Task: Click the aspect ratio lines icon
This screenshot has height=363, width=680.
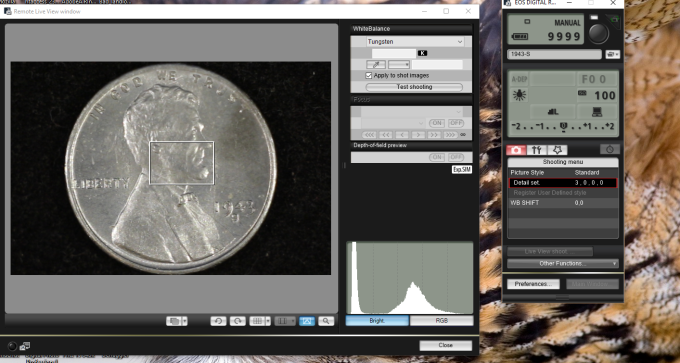Action: tap(282, 321)
